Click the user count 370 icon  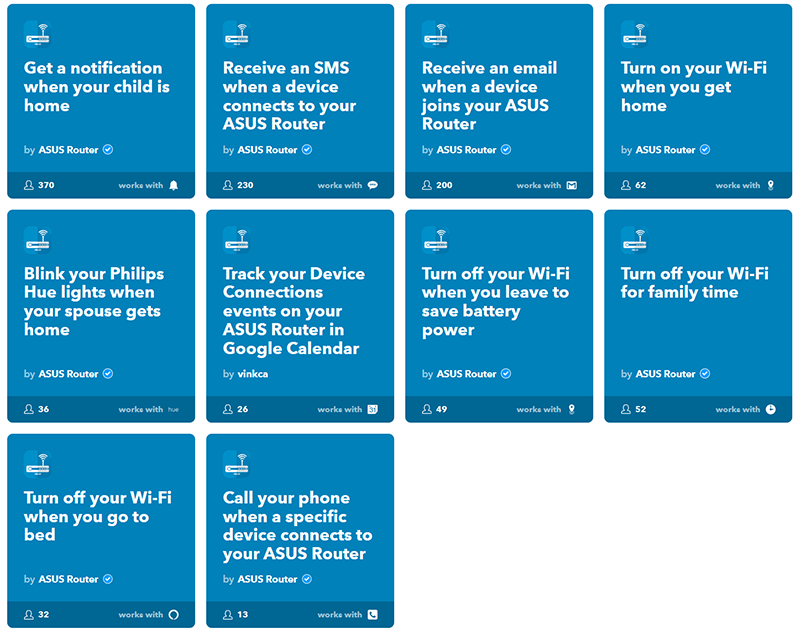[29, 185]
